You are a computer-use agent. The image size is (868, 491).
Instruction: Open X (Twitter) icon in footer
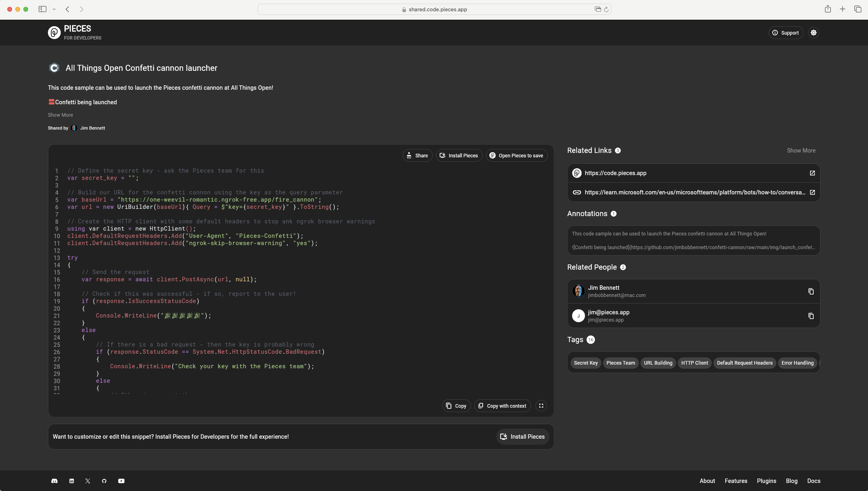[x=88, y=481]
